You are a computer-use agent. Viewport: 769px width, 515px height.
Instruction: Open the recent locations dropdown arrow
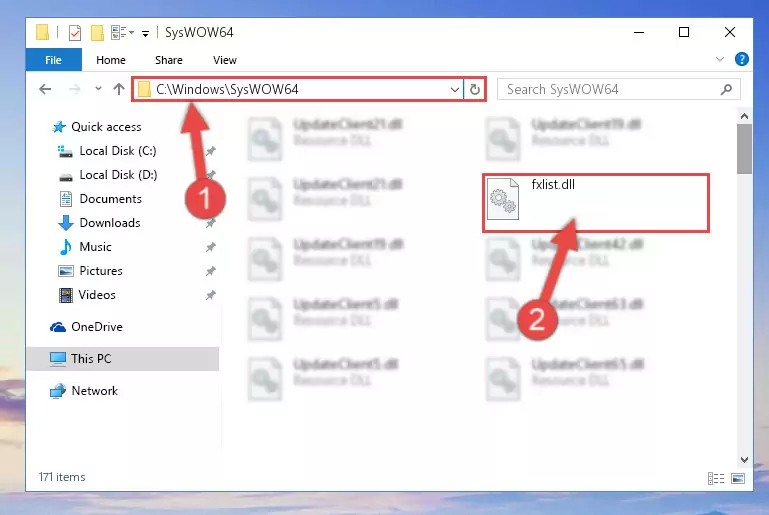pos(98,89)
